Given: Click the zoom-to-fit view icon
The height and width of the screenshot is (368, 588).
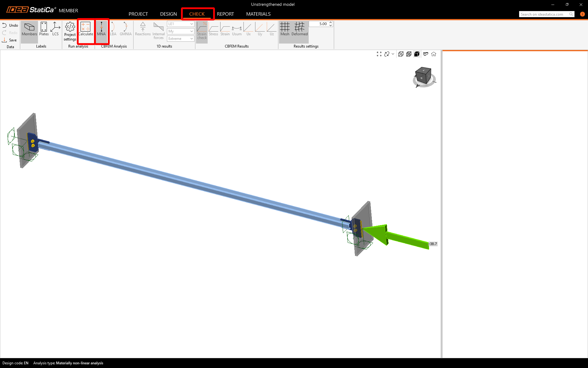Looking at the screenshot, I should click(379, 54).
